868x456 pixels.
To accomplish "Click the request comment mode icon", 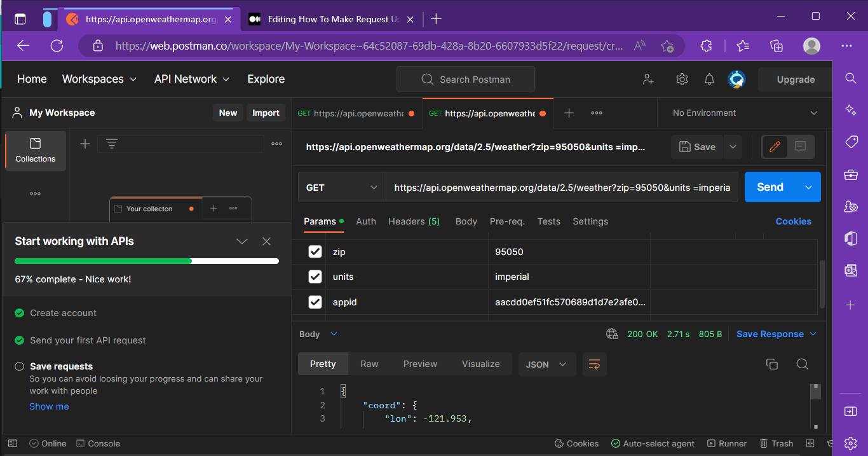I will click(x=800, y=147).
